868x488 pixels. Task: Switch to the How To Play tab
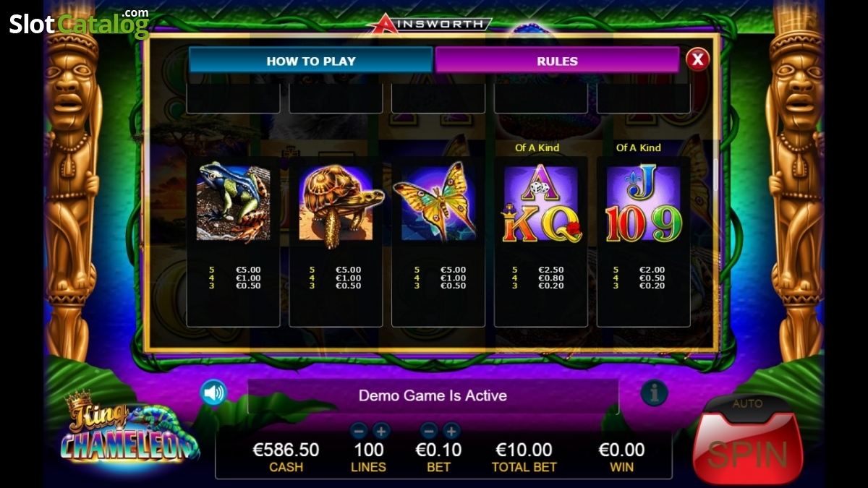pos(311,61)
